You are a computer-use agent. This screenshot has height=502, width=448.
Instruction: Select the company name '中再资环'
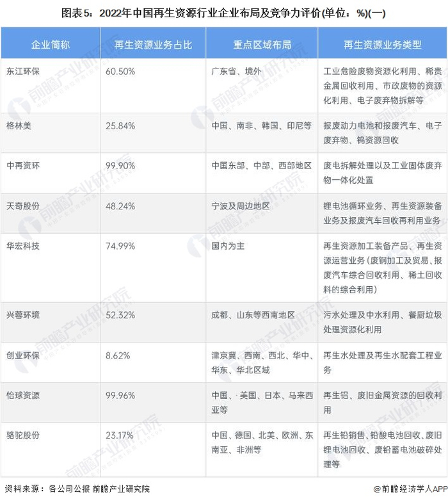coord(23,165)
